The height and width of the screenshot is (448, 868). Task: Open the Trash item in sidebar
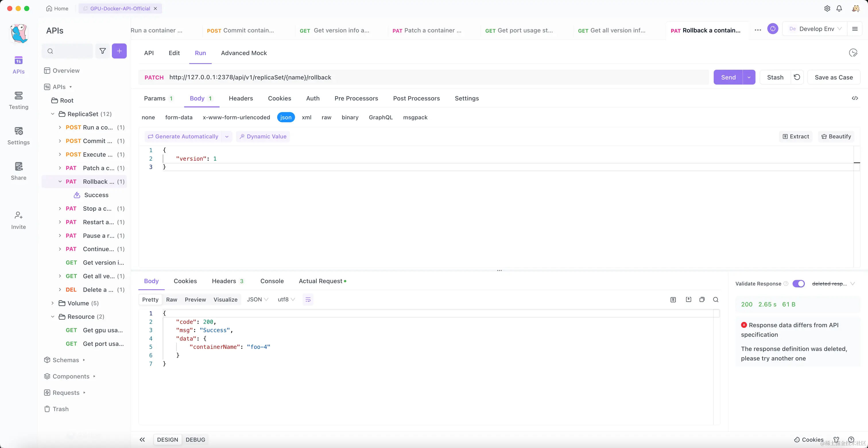56,409
